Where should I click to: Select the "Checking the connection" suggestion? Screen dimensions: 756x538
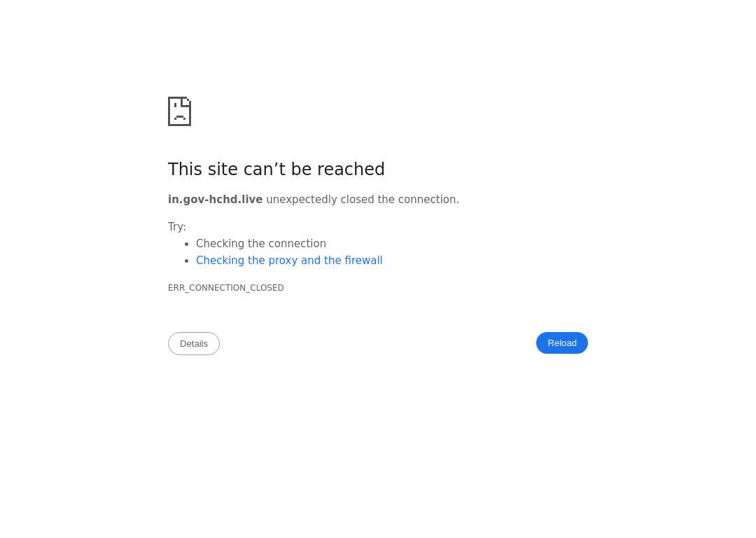(261, 244)
